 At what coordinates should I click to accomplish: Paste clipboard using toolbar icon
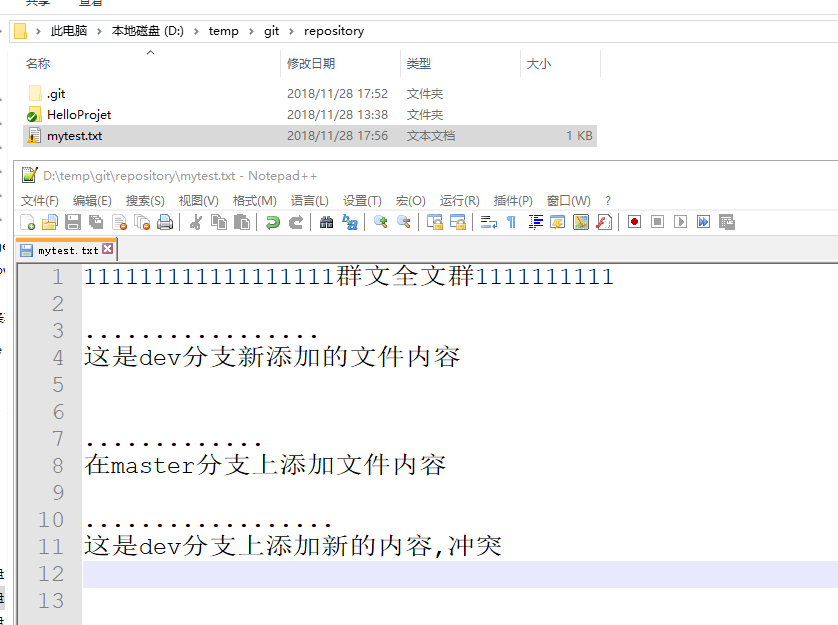click(x=242, y=222)
